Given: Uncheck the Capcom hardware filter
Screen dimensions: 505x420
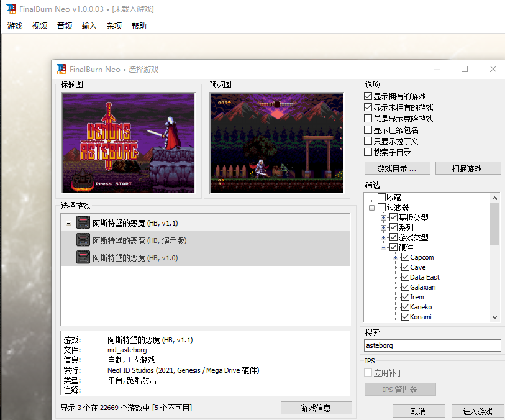Looking at the screenshot, I should point(406,257).
